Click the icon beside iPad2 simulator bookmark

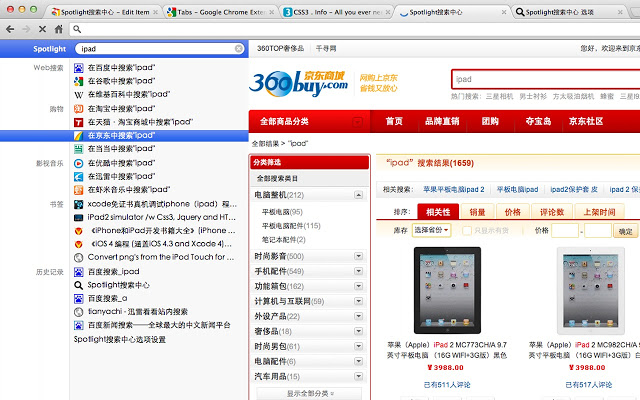pos(78,218)
